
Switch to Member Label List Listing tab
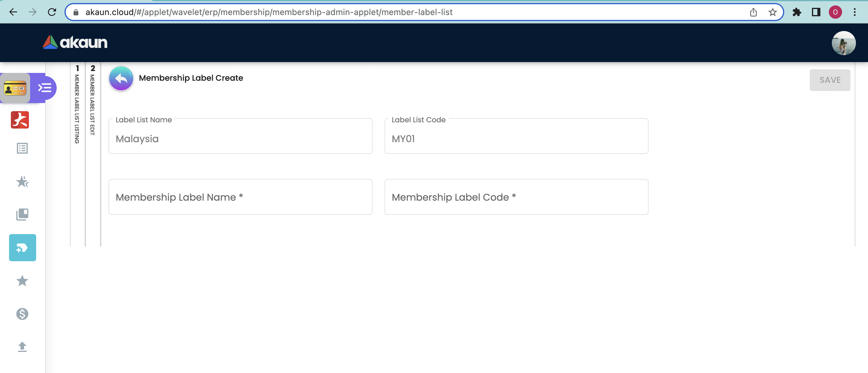click(x=77, y=105)
